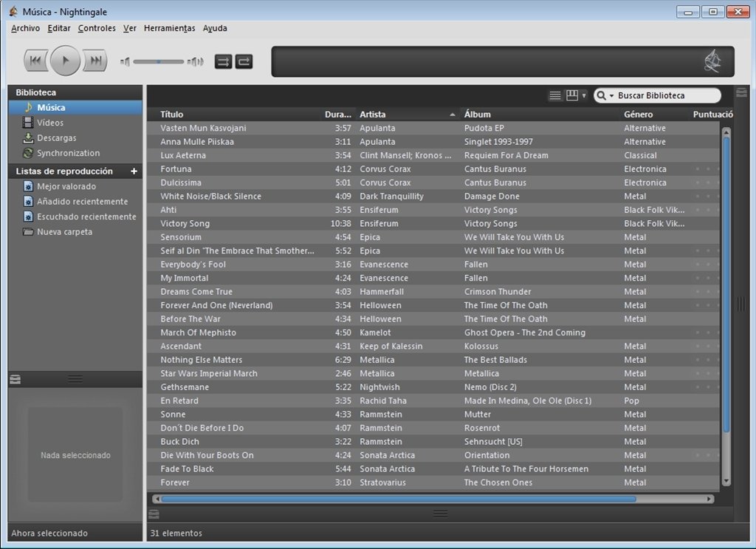Sort by Título column header
The width and height of the screenshot is (756, 549).
tap(234, 115)
